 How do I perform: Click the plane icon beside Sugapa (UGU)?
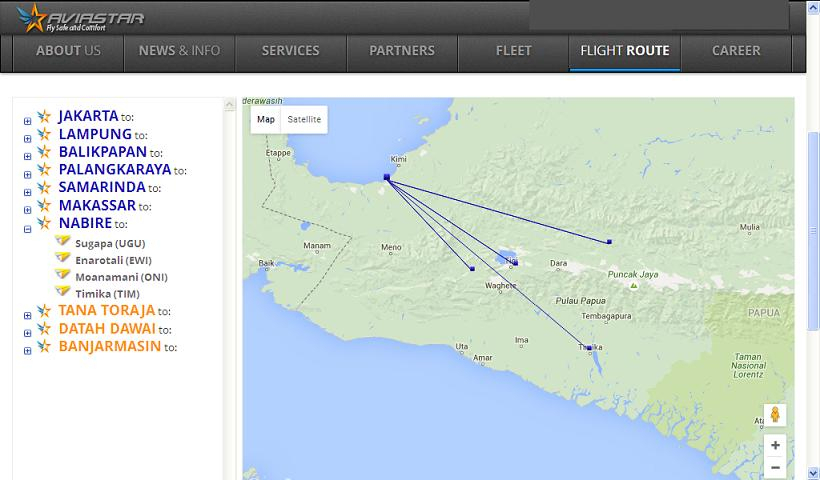[63, 241]
